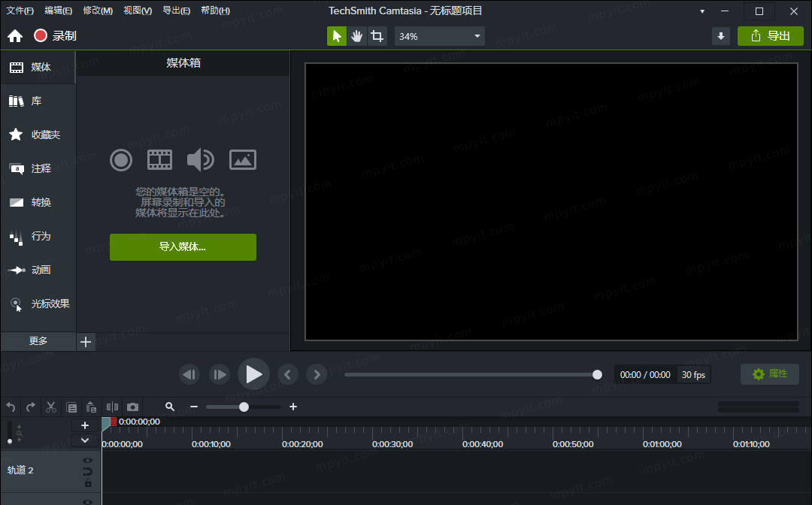Open the 编辑(E) menu
Image resolution: width=812 pixels, height=505 pixels.
[x=59, y=11]
